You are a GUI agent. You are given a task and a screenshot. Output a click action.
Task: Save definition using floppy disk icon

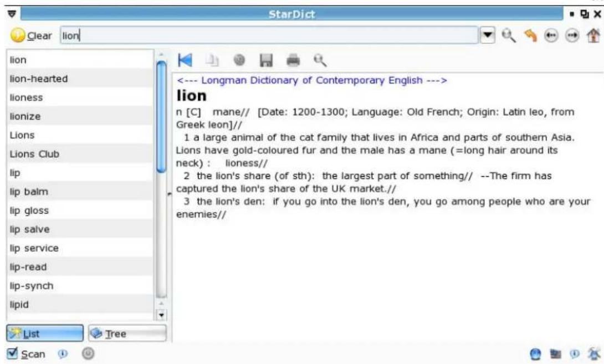click(266, 60)
